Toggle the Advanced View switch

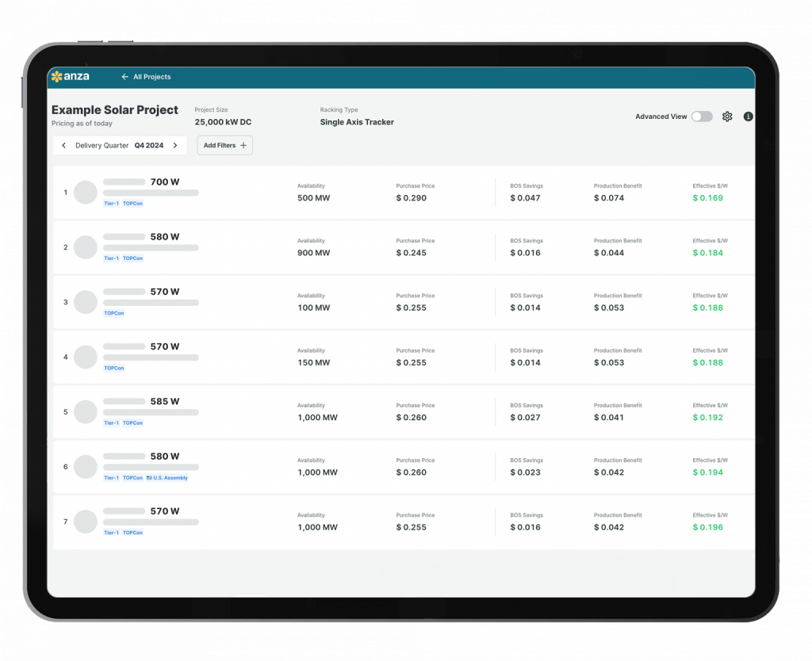click(x=701, y=117)
